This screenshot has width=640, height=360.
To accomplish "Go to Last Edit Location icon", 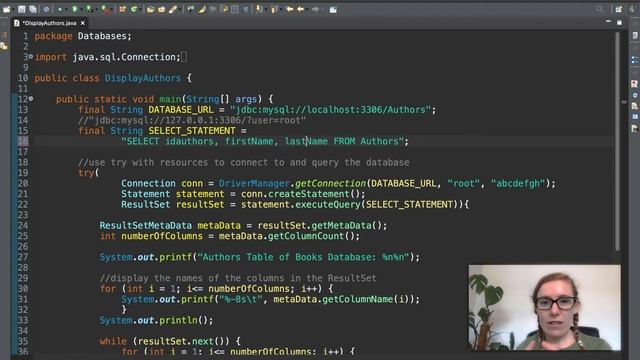I will pos(289,9).
